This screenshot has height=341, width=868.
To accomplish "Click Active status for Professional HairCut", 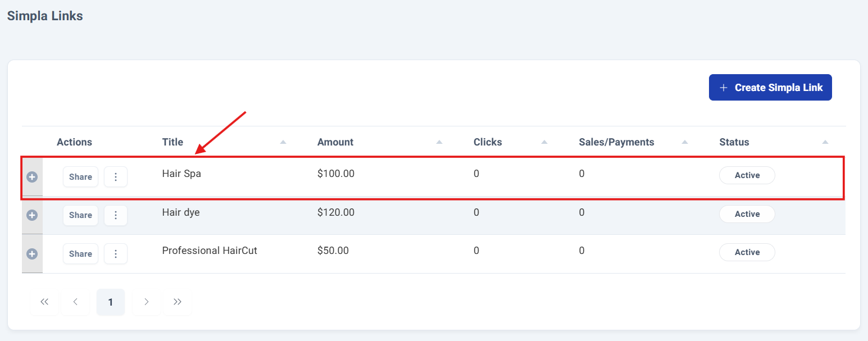I will tap(747, 252).
